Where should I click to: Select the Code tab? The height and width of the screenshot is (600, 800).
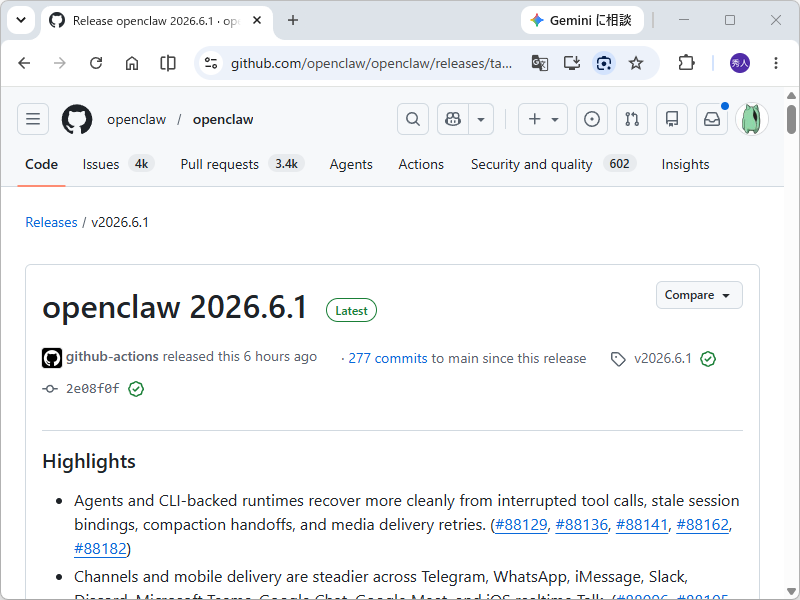point(41,164)
